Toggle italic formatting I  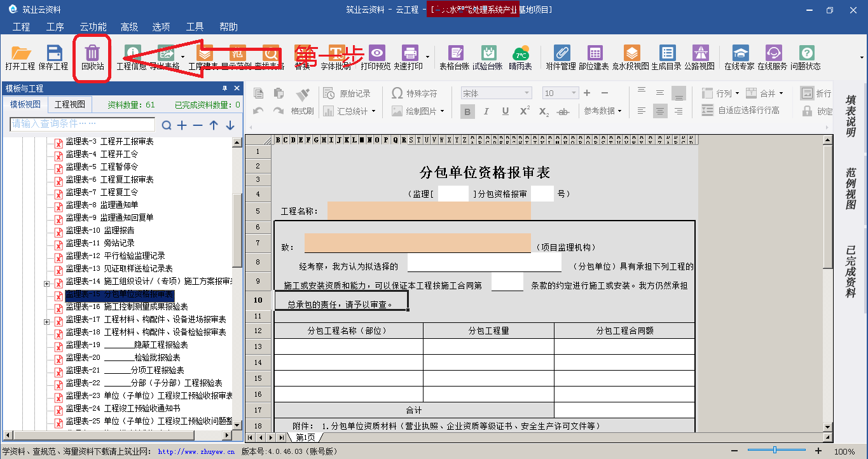[x=486, y=111]
